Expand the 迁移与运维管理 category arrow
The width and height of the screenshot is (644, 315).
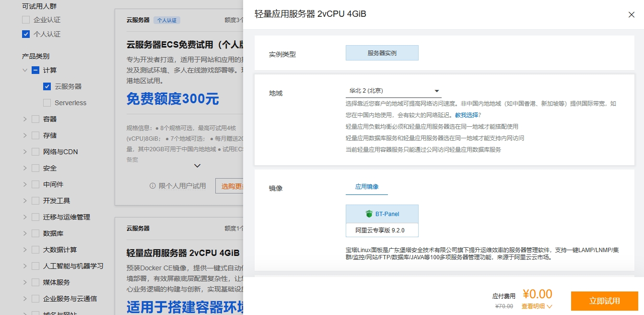(25, 217)
